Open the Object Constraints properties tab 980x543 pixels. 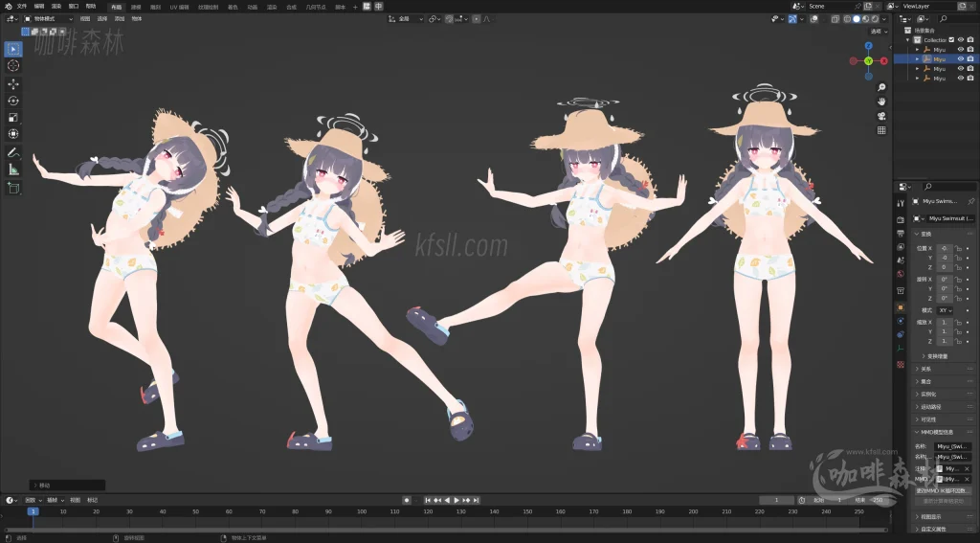900,334
